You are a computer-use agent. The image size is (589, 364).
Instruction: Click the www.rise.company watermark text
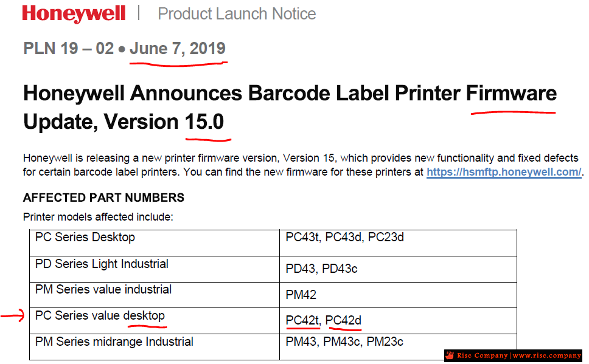pyautogui.click(x=547, y=355)
